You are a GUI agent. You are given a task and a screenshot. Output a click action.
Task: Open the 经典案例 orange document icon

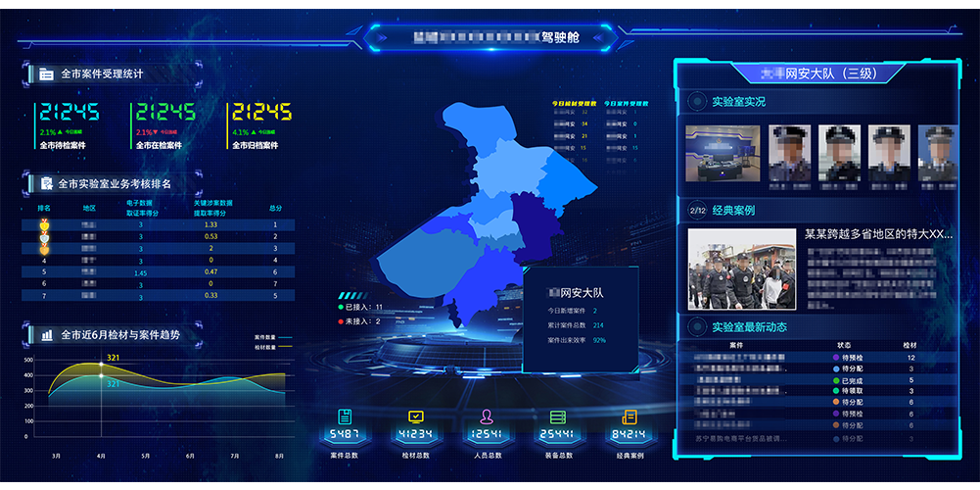(629, 416)
